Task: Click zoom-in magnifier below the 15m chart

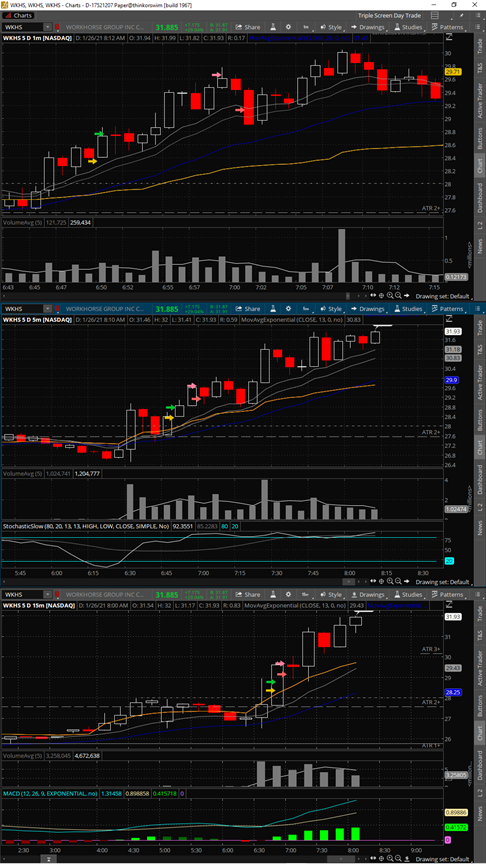Action: (390, 859)
